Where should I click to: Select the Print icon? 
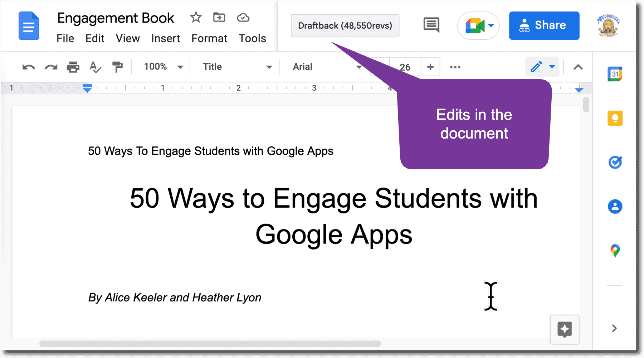(73, 67)
